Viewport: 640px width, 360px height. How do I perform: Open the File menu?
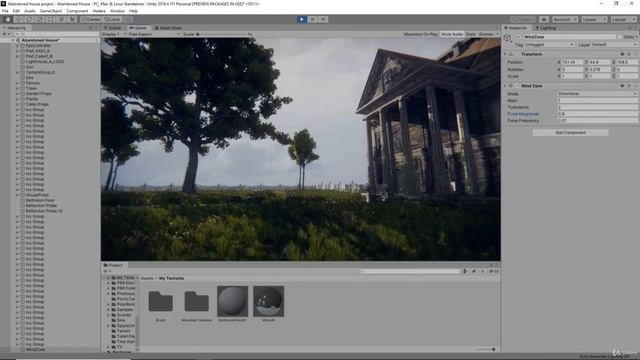(5, 11)
